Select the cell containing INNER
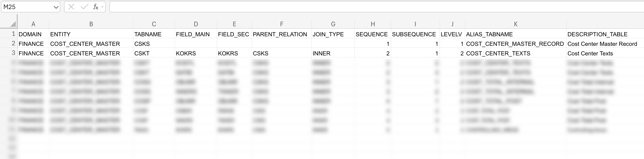The width and height of the screenshot is (644, 159). pos(333,53)
